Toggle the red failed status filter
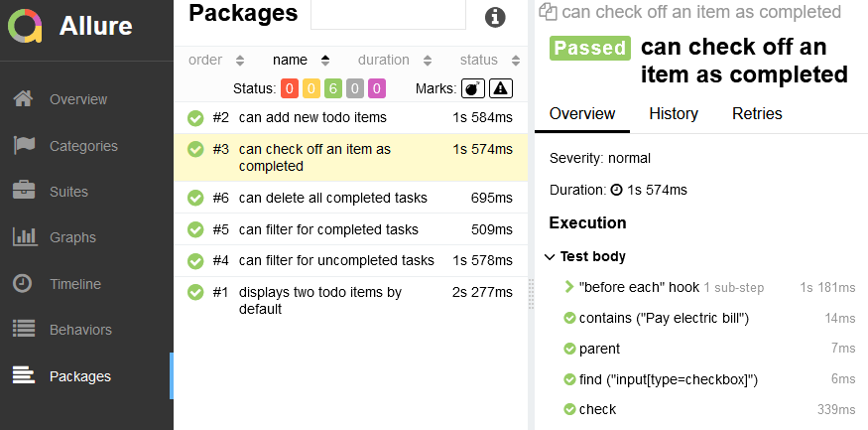Screen dimensions: 868x430 coord(290,88)
